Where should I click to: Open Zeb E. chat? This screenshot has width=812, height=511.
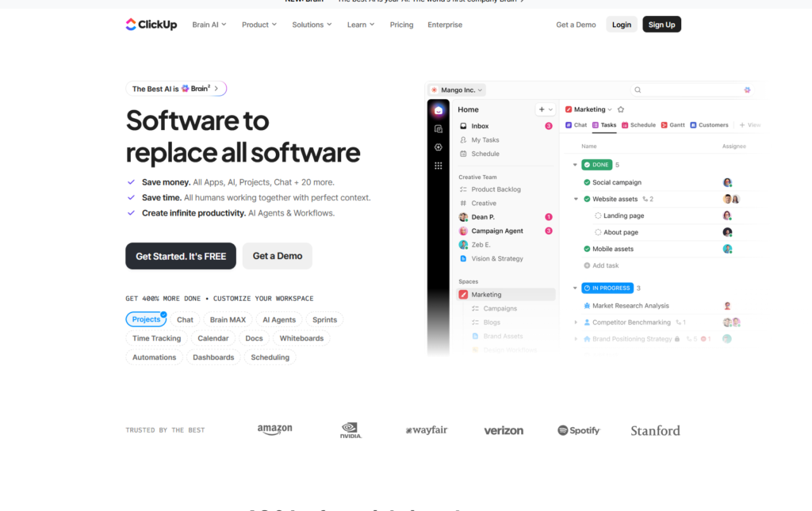505,245
